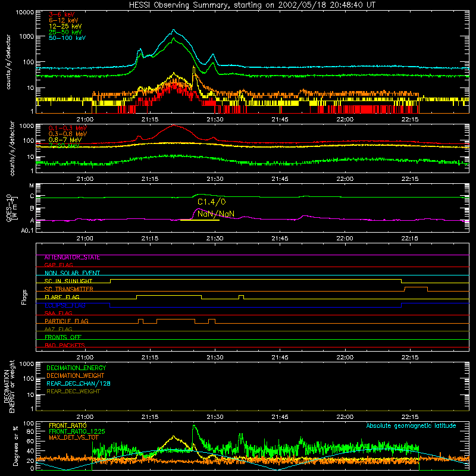This screenshot has height=476, width=476.
Task: Click the 12-25 keV legend entry
Action: [65, 26]
